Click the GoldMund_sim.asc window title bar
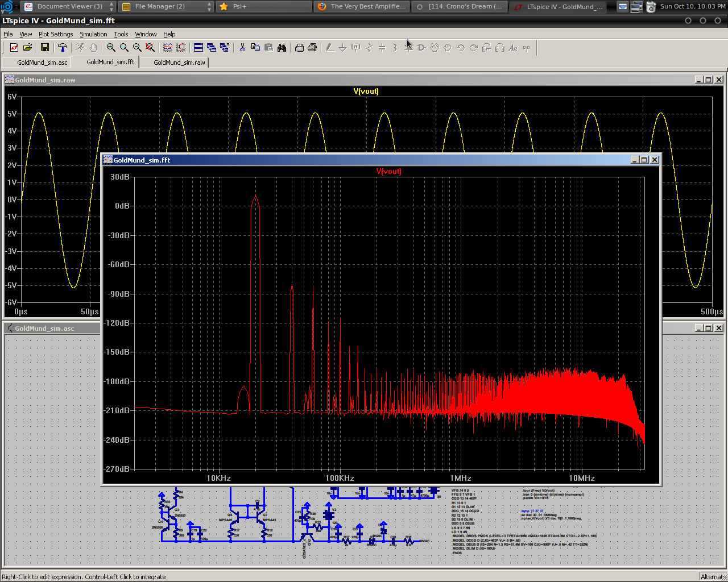 51,328
